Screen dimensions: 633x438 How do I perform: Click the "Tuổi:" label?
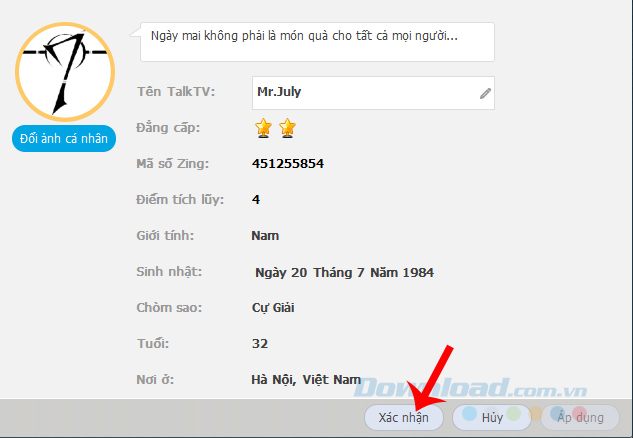click(153, 344)
